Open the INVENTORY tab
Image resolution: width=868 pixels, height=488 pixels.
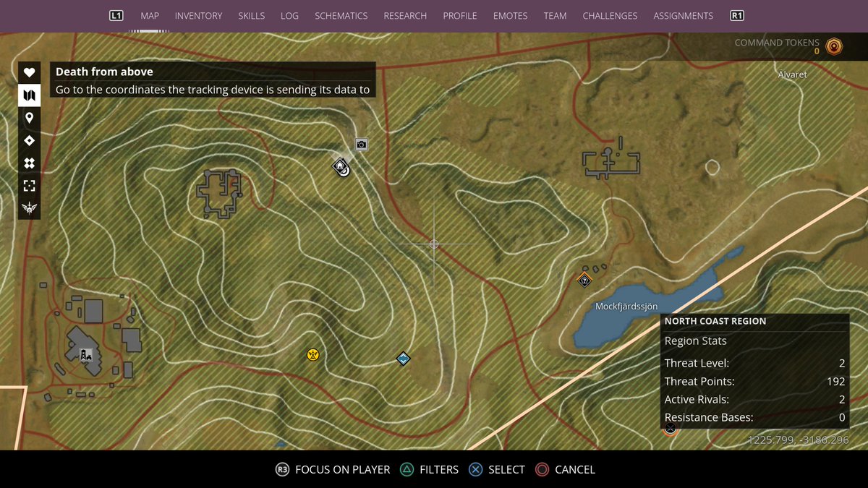tap(198, 15)
